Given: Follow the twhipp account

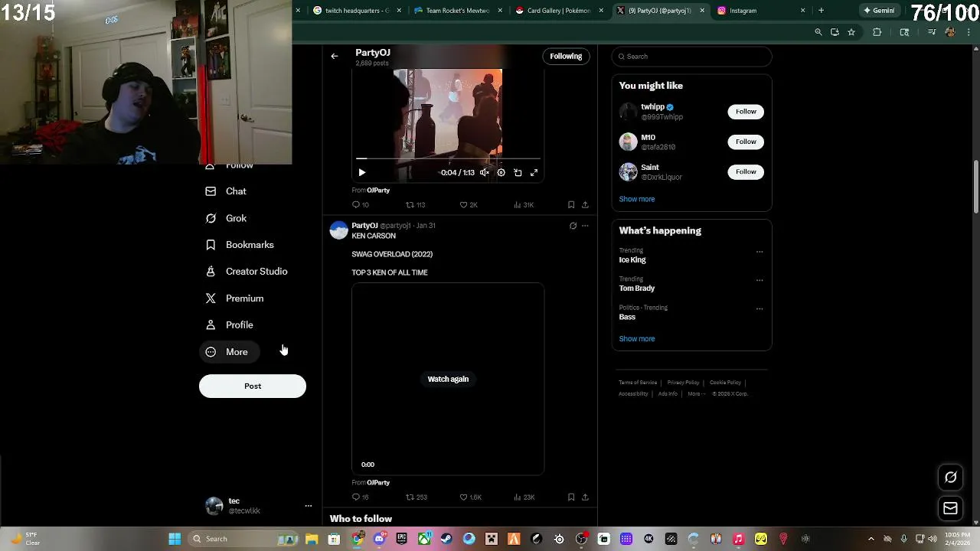Looking at the screenshot, I should click(746, 112).
